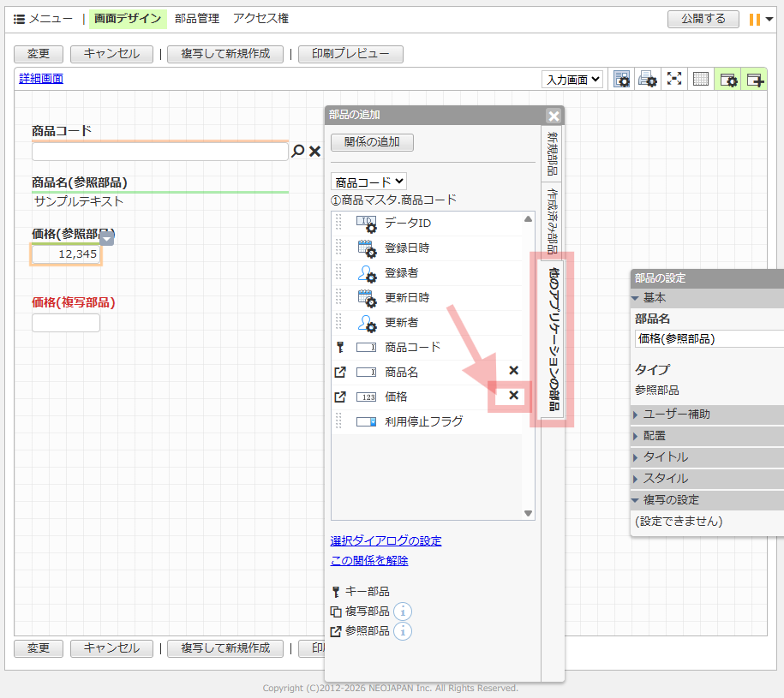This screenshot has height=698, width=784.
Task: Click the drag handle beside 利用停止フラグ
Action: click(338, 421)
